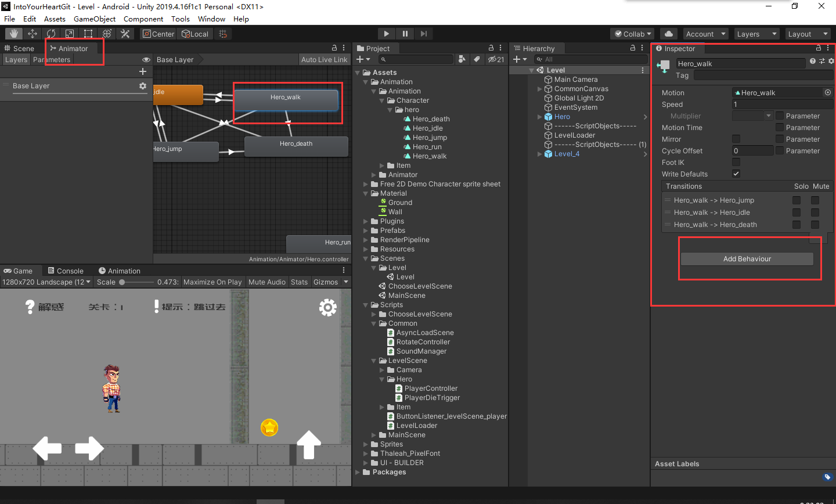
Task: Toggle Mute Audio button
Action: [x=267, y=282]
